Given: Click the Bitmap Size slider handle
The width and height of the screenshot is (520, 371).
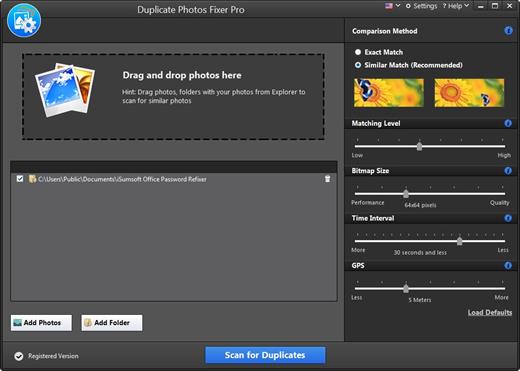Looking at the screenshot, I should [x=406, y=193].
